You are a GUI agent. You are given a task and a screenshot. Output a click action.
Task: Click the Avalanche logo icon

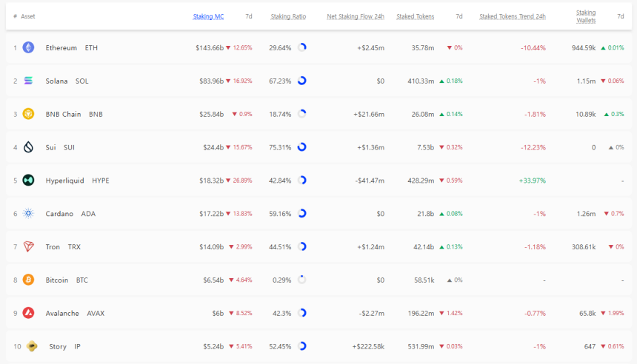click(x=28, y=313)
